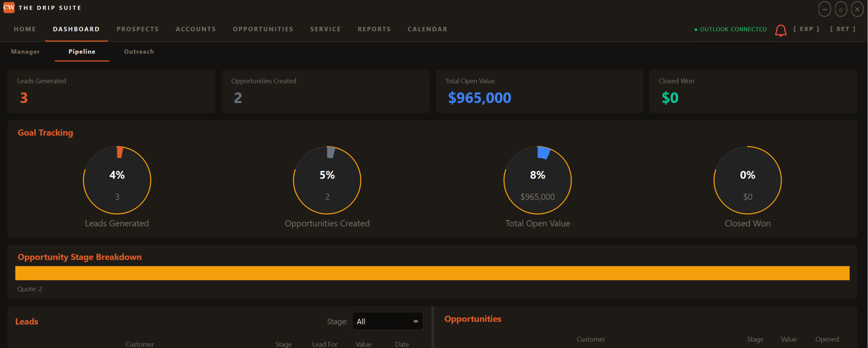Screen dimensions: 868x348
Task: Click the $965,000 Total Open Value
Action: pyautogui.click(x=480, y=98)
